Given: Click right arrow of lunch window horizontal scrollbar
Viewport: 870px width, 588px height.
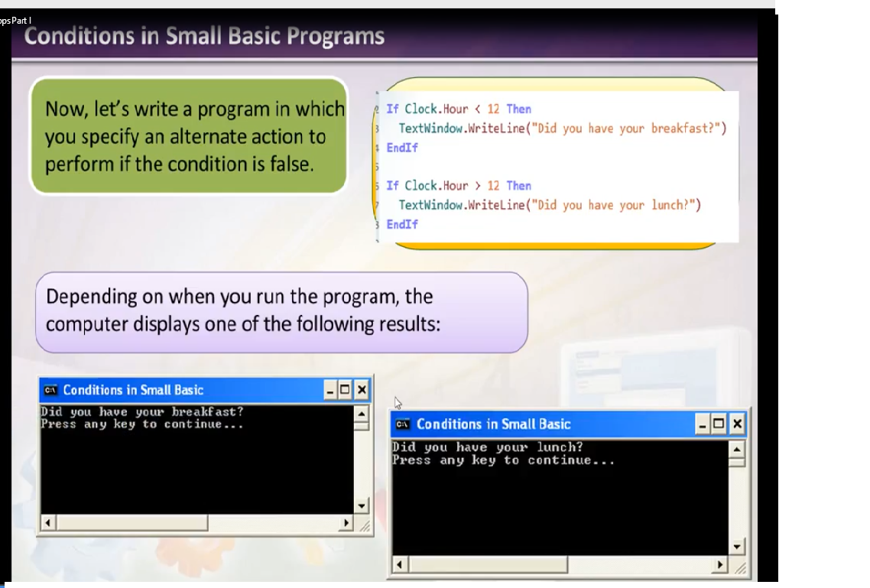Looking at the screenshot, I should pyautogui.click(x=720, y=565).
